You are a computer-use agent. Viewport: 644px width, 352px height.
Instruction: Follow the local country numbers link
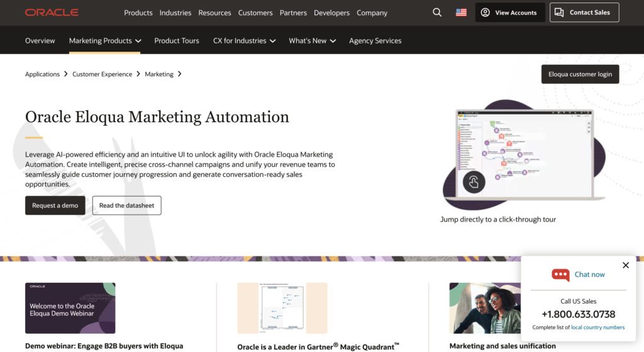[x=597, y=327]
